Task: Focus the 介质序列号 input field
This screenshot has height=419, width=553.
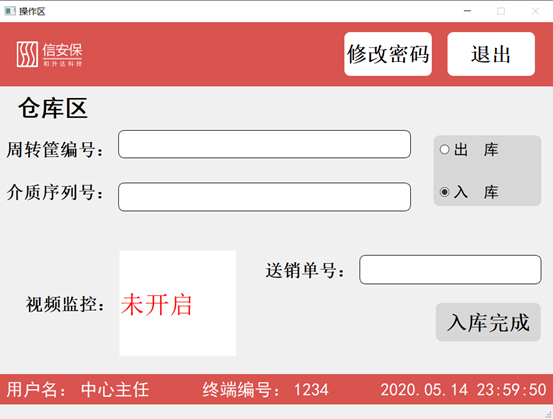Action: point(265,197)
